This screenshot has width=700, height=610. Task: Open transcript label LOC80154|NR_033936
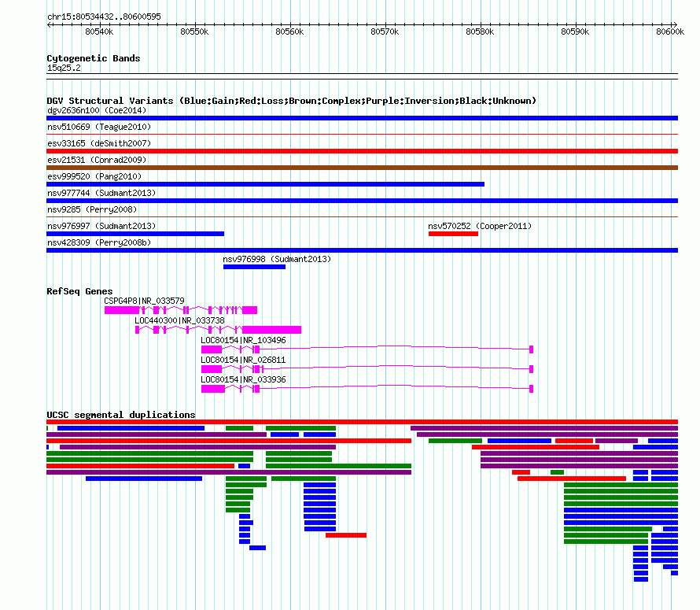coord(243,379)
